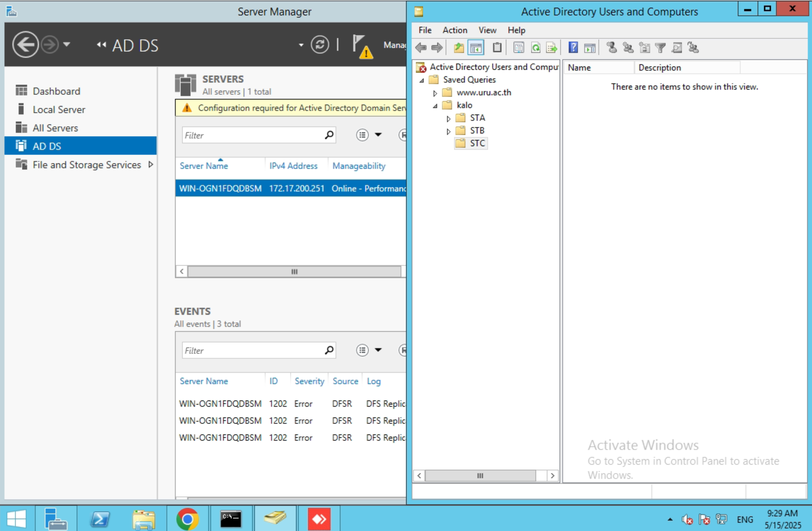The image size is (812, 531).
Task: Click the Filter funnel icon in the toolbar
Action: [661, 48]
